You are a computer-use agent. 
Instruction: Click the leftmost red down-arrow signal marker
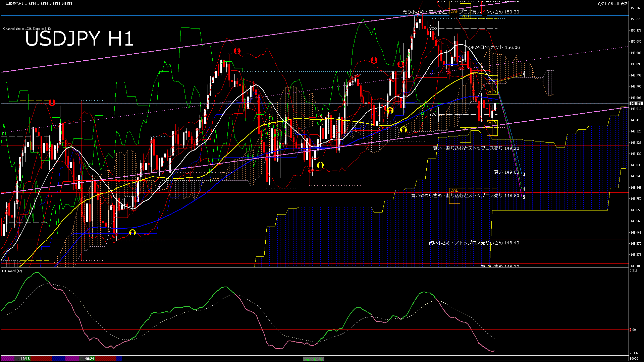coord(52,103)
